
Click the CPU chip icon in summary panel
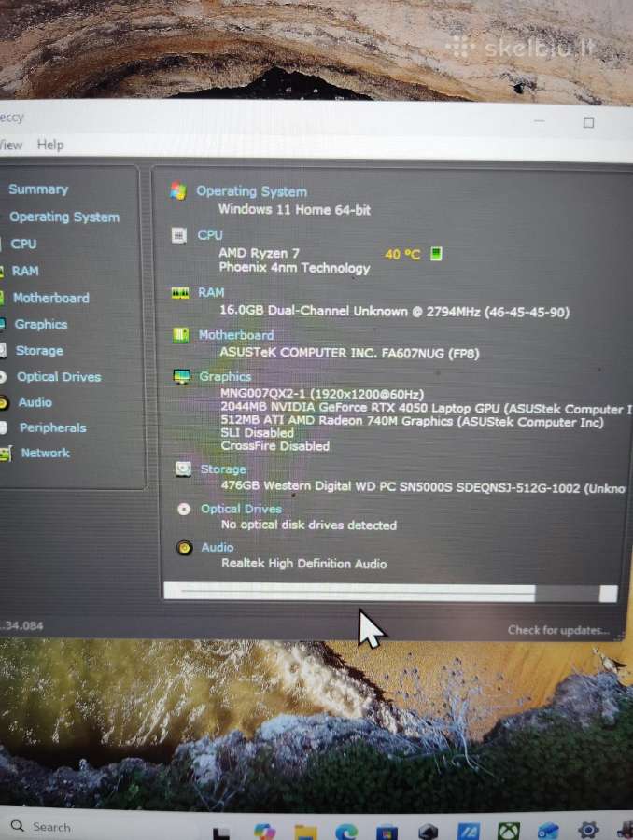click(x=179, y=235)
